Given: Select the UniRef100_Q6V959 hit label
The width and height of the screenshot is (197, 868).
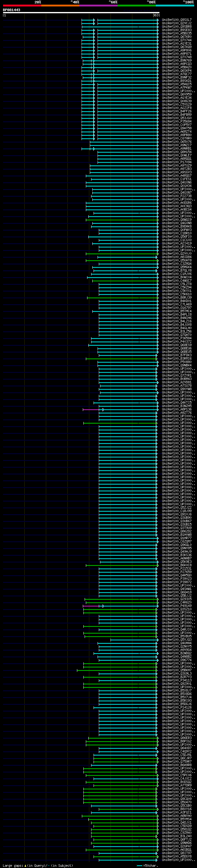Looking at the screenshot, I should (x=176, y=94).
